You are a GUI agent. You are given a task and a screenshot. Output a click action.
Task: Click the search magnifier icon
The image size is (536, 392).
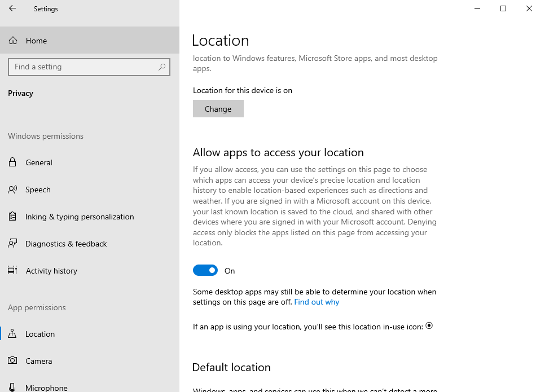pos(162,67)
